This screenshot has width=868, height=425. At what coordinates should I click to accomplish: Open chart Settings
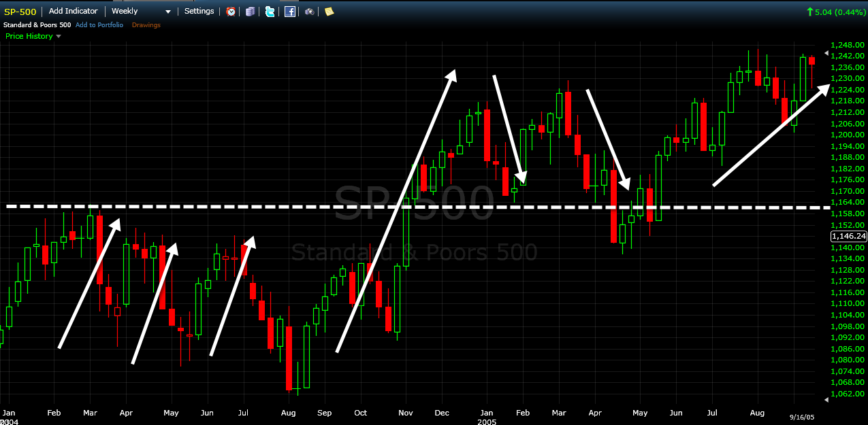tap(199, 11)
